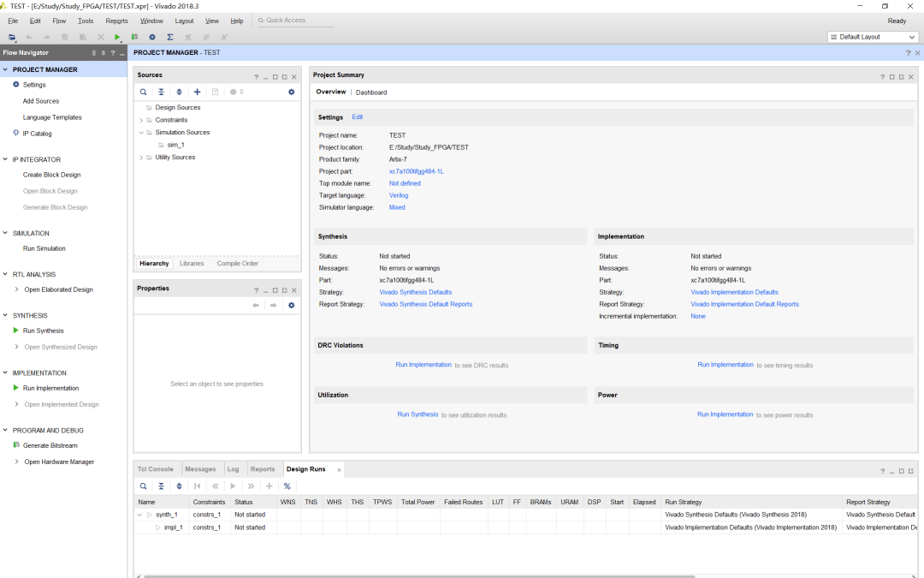Collapse the RTL ANALYSIS section

(5, 274)
